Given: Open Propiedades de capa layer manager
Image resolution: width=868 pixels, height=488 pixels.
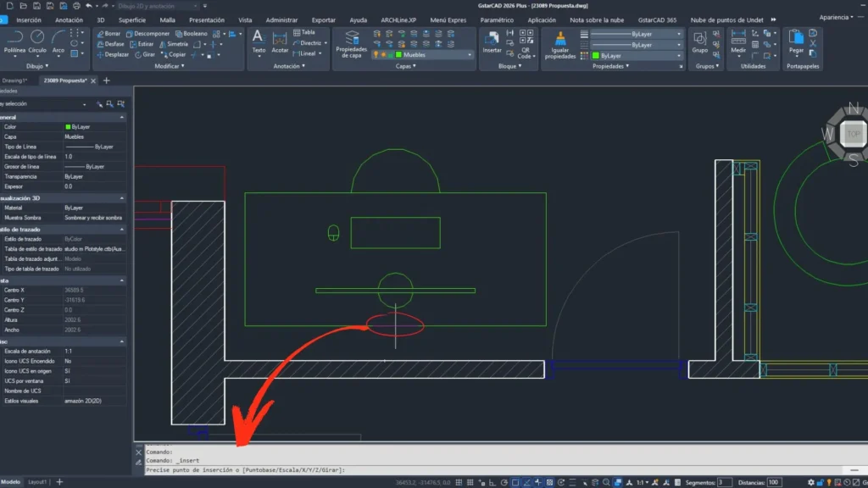Looking at the screenshot, I should click(352, 44).
